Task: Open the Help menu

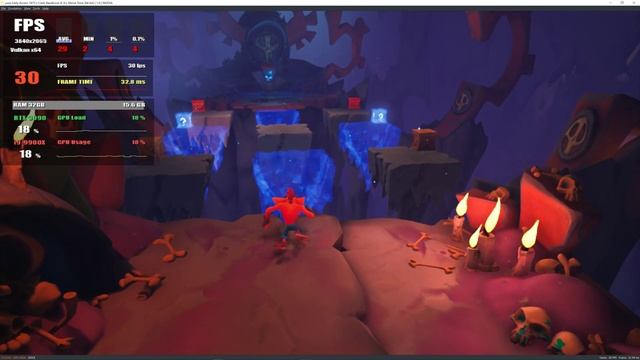Action: pos(45,9)
